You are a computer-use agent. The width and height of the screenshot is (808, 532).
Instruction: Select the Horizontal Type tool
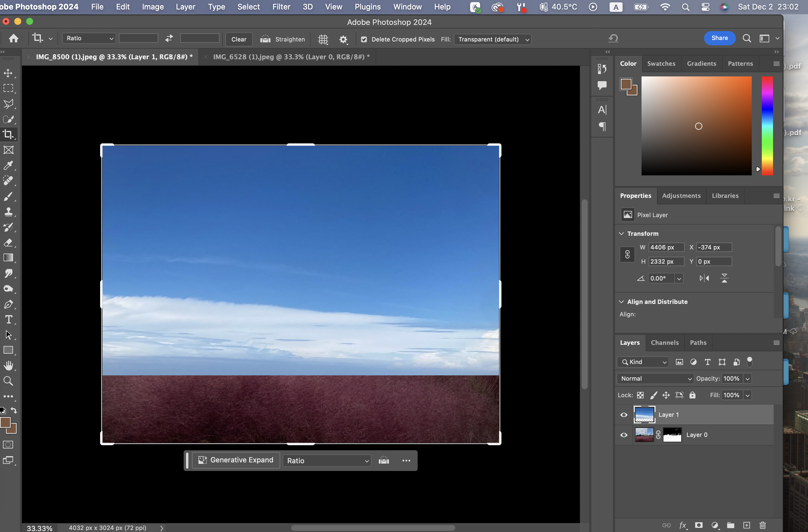(8, 320)
